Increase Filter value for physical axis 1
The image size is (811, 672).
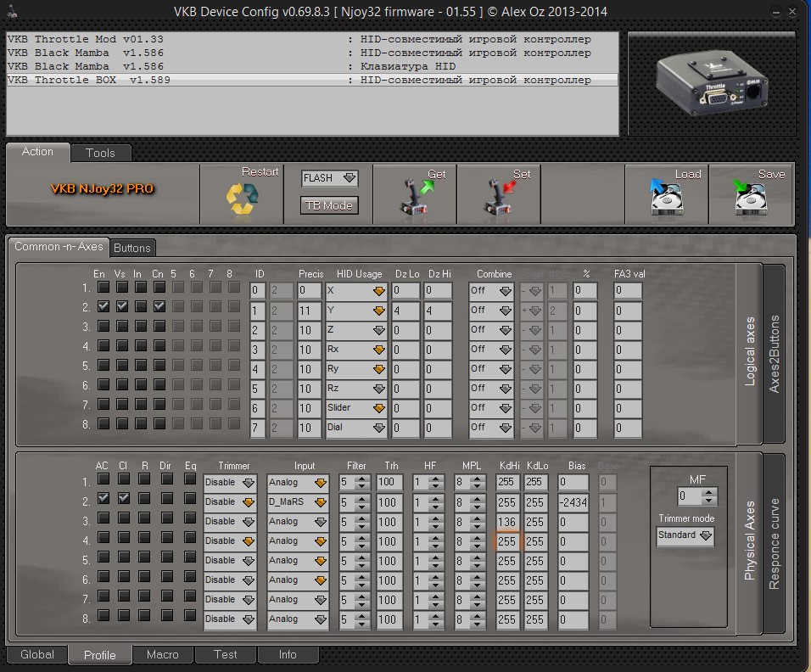[362, 479]
